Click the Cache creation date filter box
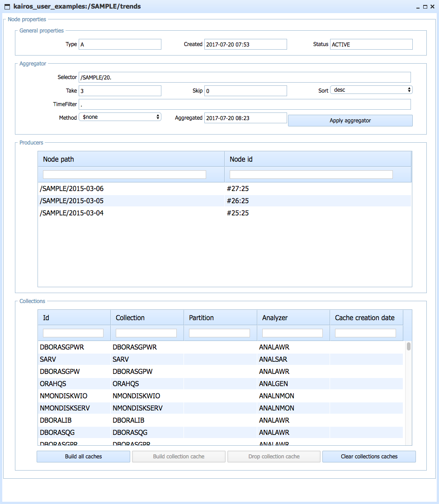Screen dimensions: 439x504 point(366,333)
